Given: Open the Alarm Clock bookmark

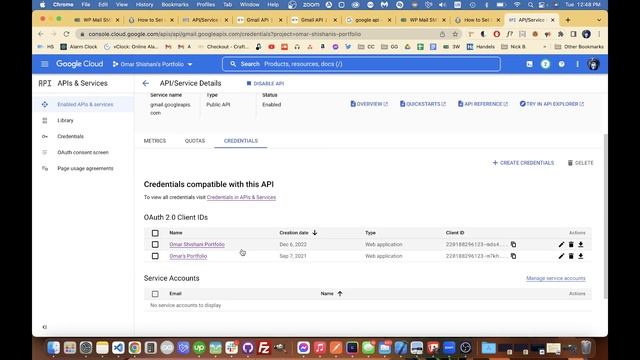Looking at the screenshot, I should pos(79,47).
